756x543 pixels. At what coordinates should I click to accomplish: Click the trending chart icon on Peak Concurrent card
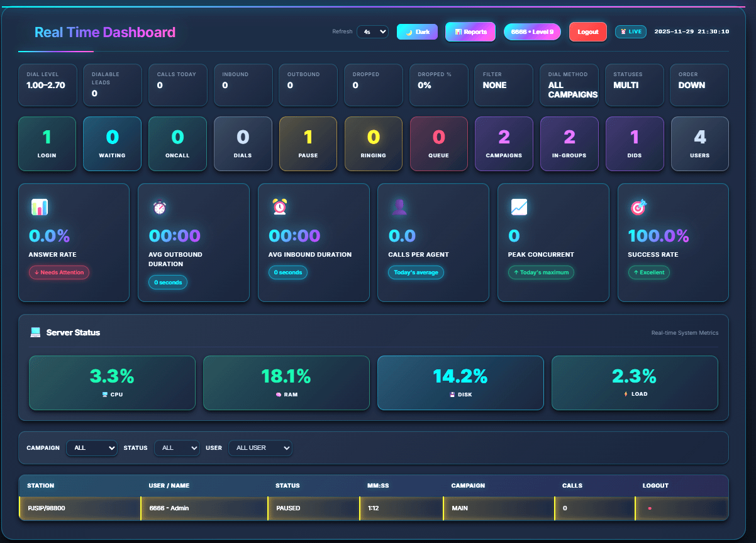(x=520, y=206)
